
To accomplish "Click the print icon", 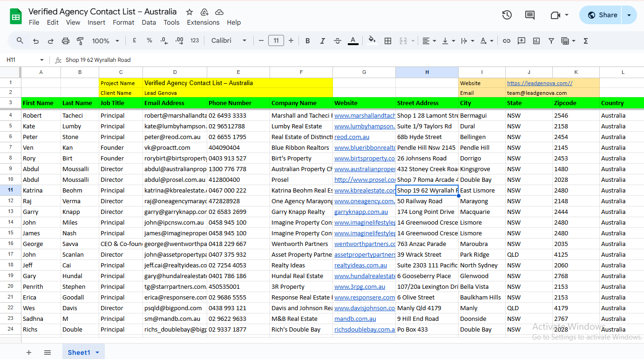I will [66, 41].
